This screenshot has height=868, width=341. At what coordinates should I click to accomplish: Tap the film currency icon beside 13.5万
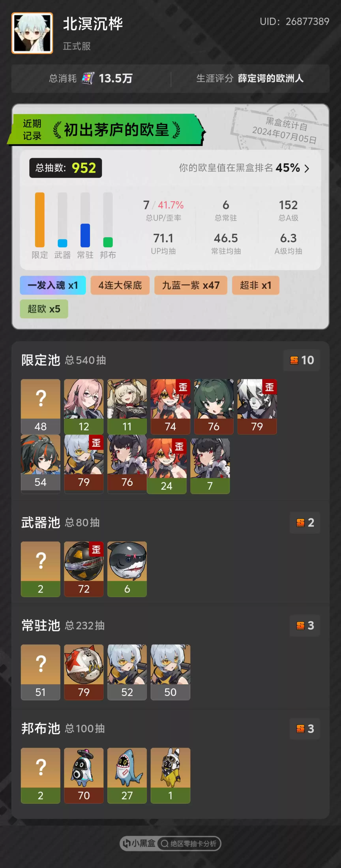pos(88,78)
